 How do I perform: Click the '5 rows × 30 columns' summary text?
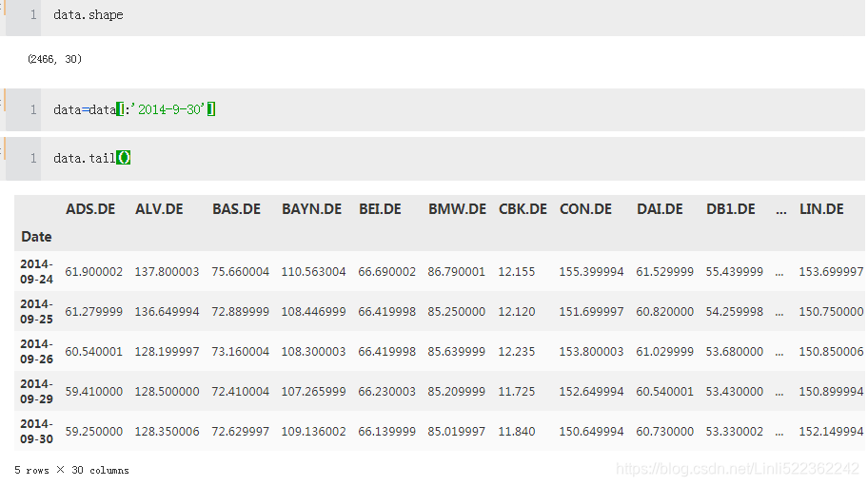[x=71, y=470]
